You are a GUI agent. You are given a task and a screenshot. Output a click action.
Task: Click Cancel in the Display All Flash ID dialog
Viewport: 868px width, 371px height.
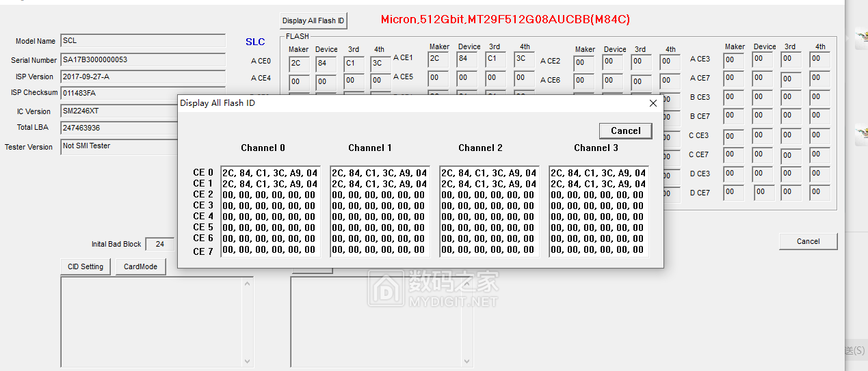click(x=626, y=130)
